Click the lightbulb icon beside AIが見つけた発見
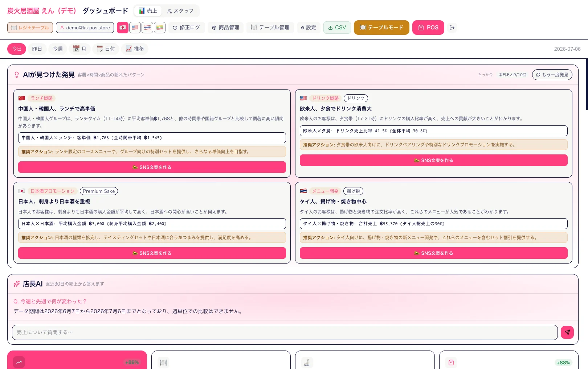This screenshot has width=588, height=369. click(x=17, y=75)
